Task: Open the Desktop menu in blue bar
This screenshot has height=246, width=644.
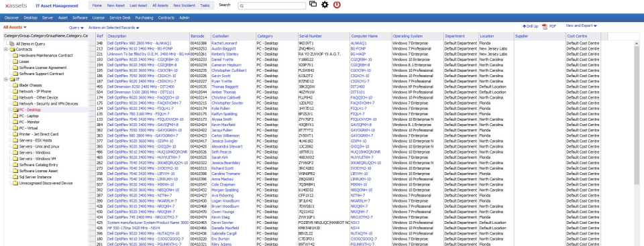Action: click(x=30, y=17)
